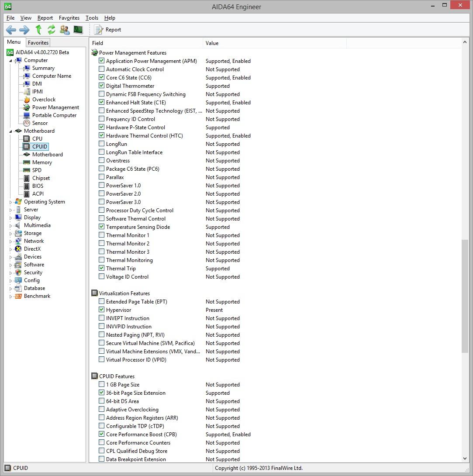Open the Manage users toolbar icon
Image resolution: width=473 pixels, height=476 pixels.
pyautogui.click(x=65, y=29)
